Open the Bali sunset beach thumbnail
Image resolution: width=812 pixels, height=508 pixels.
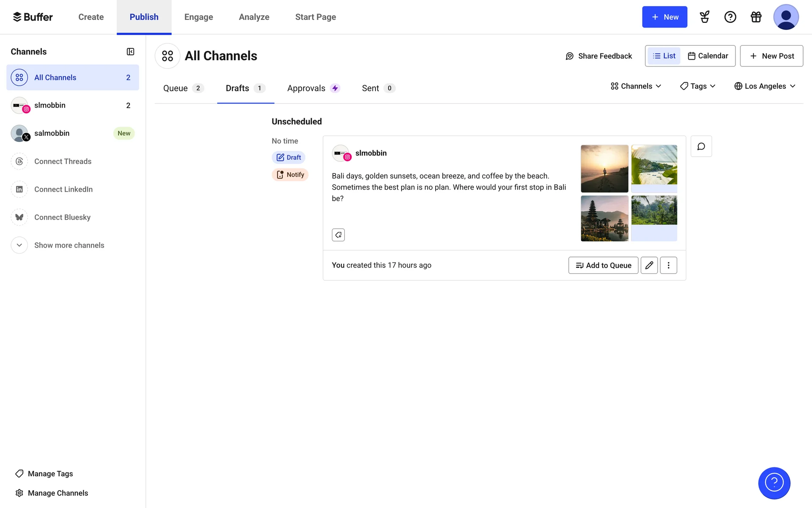[x=604, y=168]
